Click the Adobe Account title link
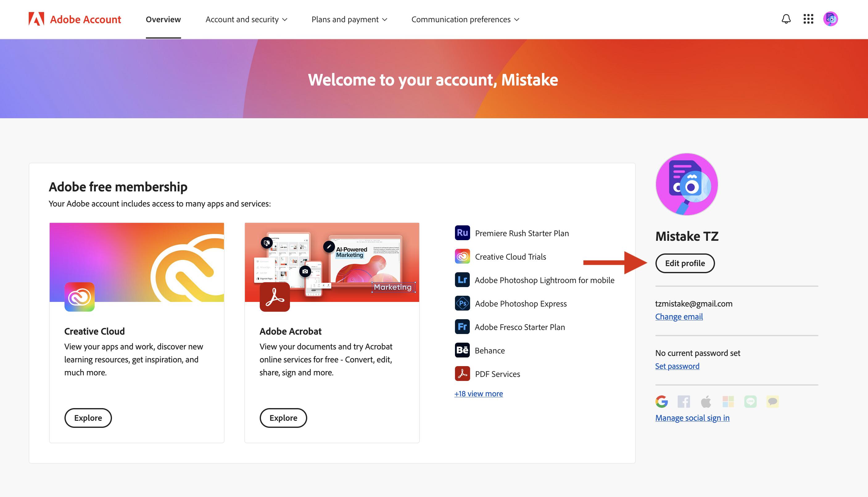This screenshot has height=497, width=868. pyautogui.click(x=86, y=19)
